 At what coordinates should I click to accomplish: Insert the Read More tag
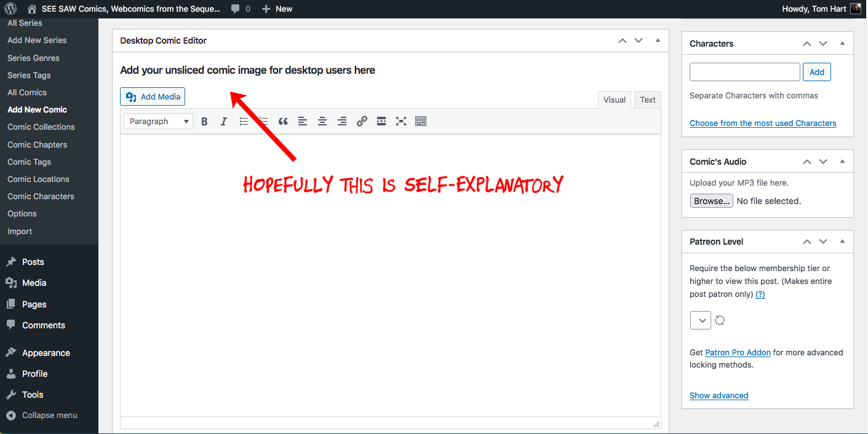[381, 121]
